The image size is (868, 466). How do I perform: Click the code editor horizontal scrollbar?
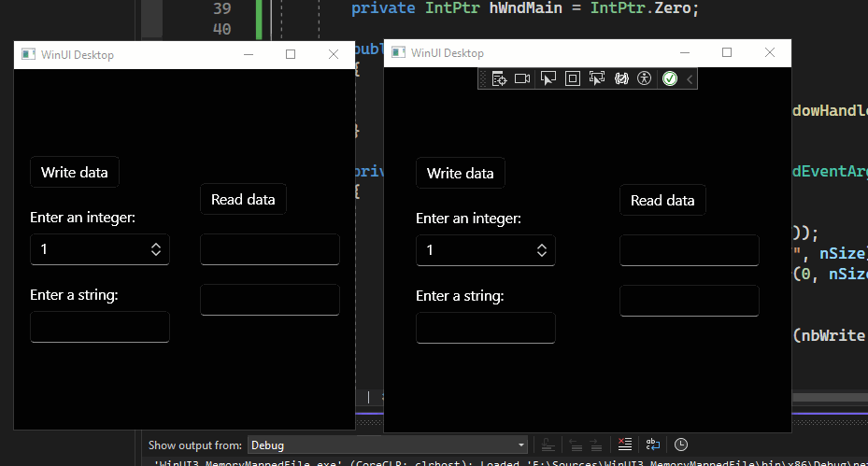click(830, 398)
